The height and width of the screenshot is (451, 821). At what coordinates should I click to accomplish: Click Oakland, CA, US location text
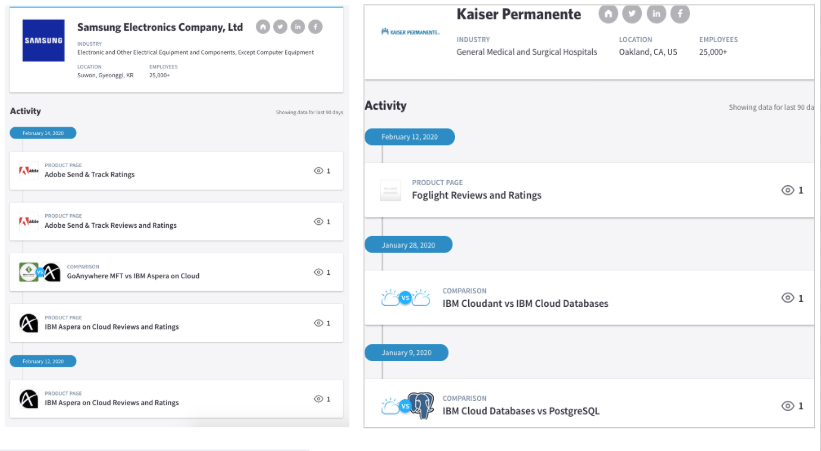coord(648,52)
